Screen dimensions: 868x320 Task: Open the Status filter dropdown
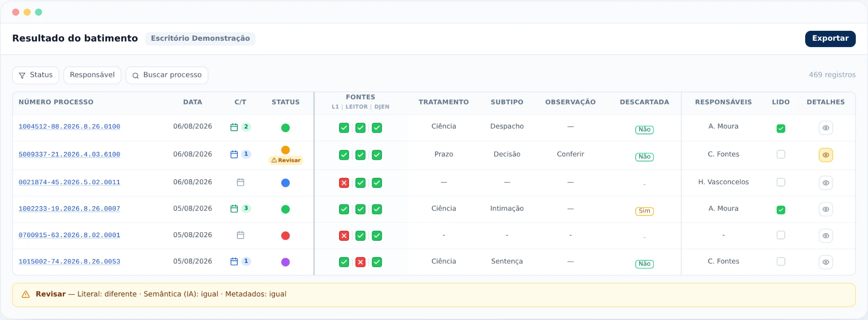[36, 75]
